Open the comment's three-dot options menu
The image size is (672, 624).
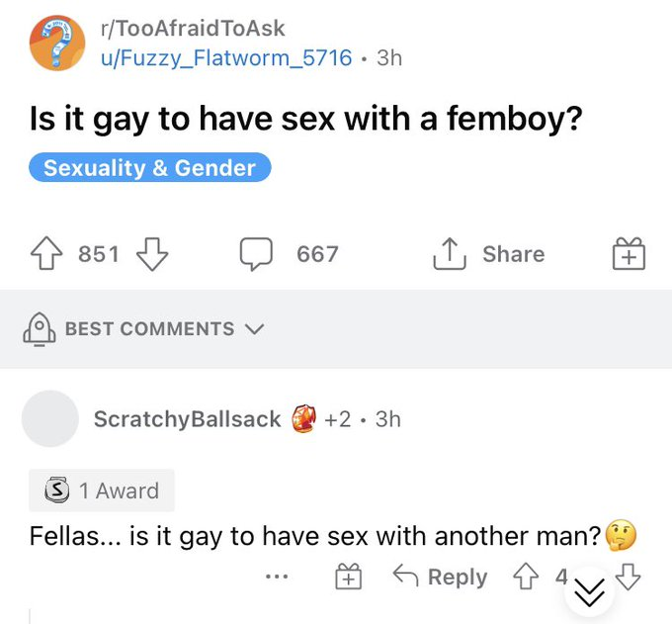(x=277, y=577)
